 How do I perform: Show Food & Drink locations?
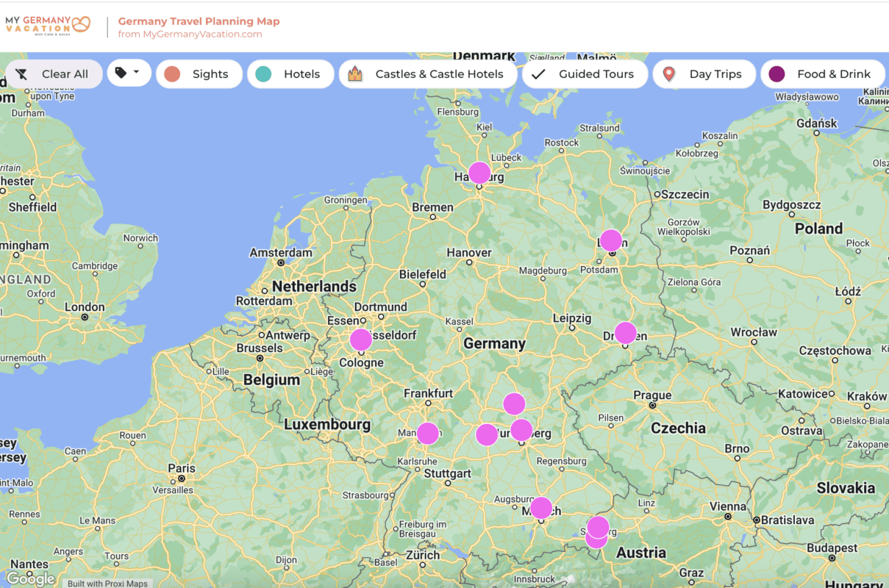click(822, 74)
